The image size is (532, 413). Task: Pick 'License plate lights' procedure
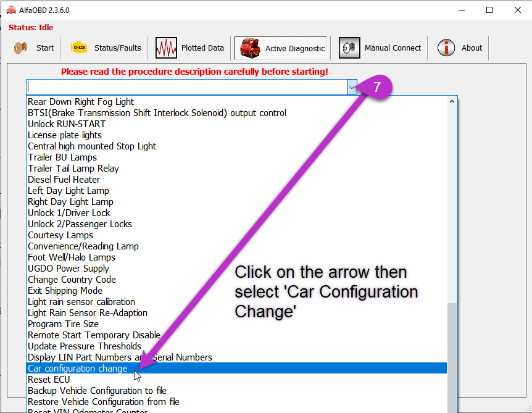coord(236,135)
